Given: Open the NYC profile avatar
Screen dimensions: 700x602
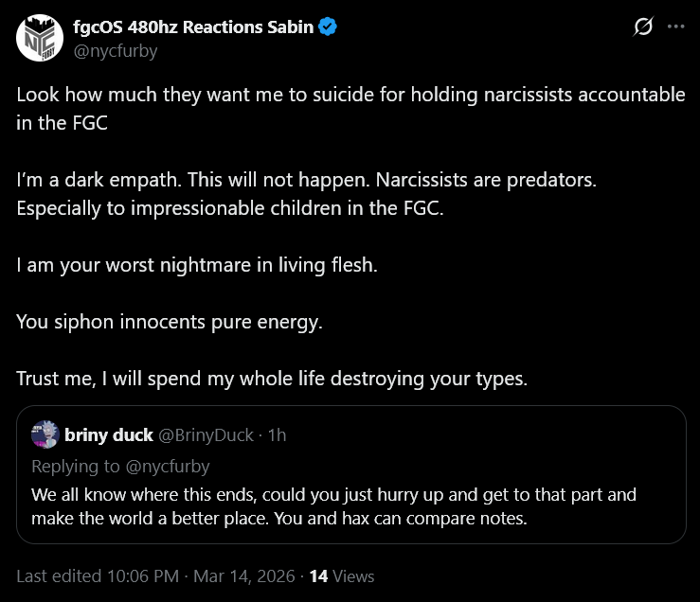Looking at the screenshot, I should [x=38, y=38].
